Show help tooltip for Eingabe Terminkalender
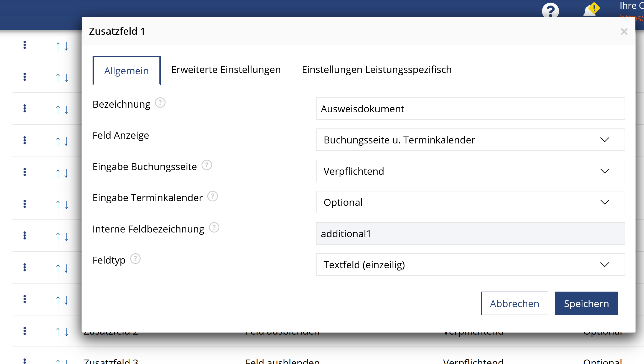Viewport: 644px width, 364px height. [212, 196]
